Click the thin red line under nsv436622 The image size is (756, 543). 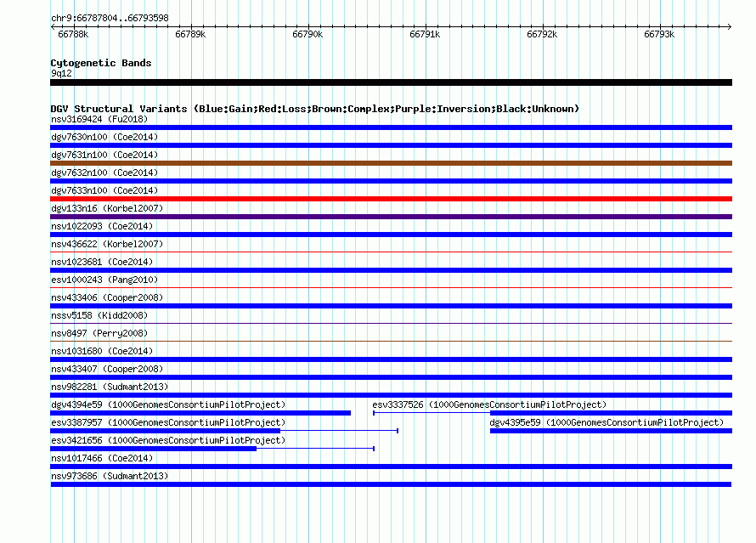point(391,252)
